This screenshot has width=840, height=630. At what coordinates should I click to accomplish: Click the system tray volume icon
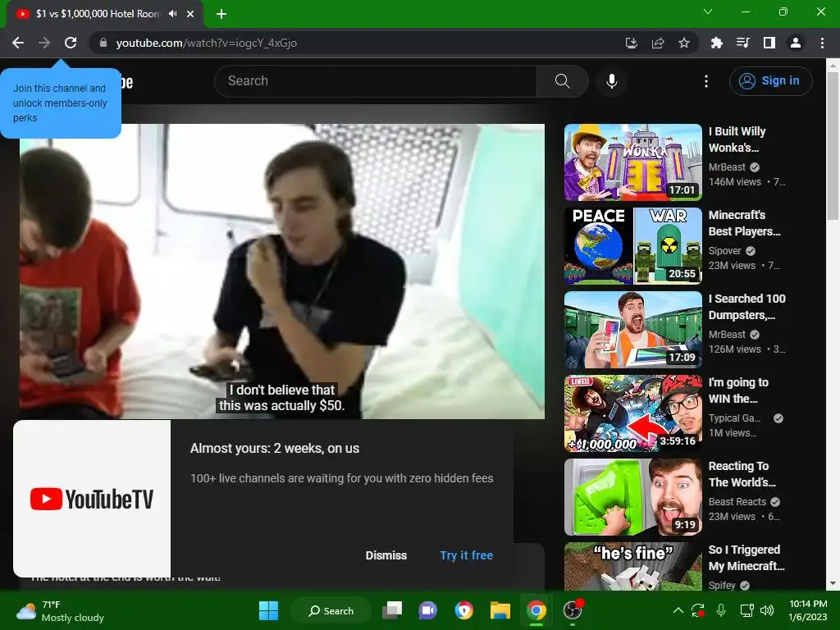[x=767, y=610]
